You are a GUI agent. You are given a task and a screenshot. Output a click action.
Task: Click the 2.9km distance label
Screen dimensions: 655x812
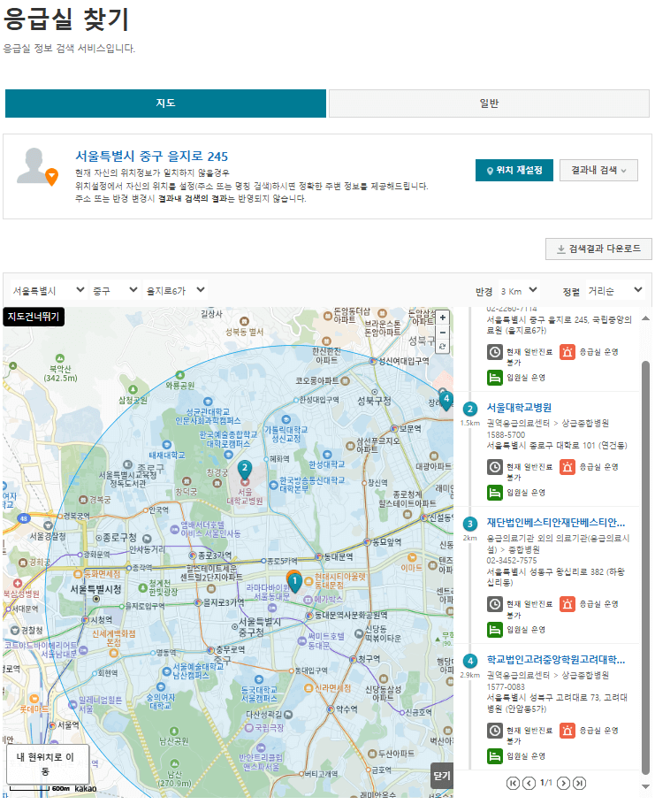click(469, 675)
